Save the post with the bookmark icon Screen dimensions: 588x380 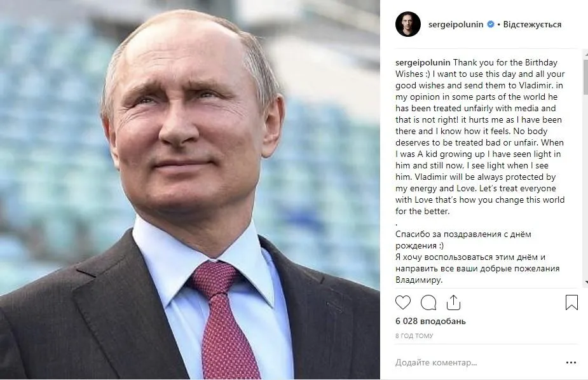coord(571,302)
